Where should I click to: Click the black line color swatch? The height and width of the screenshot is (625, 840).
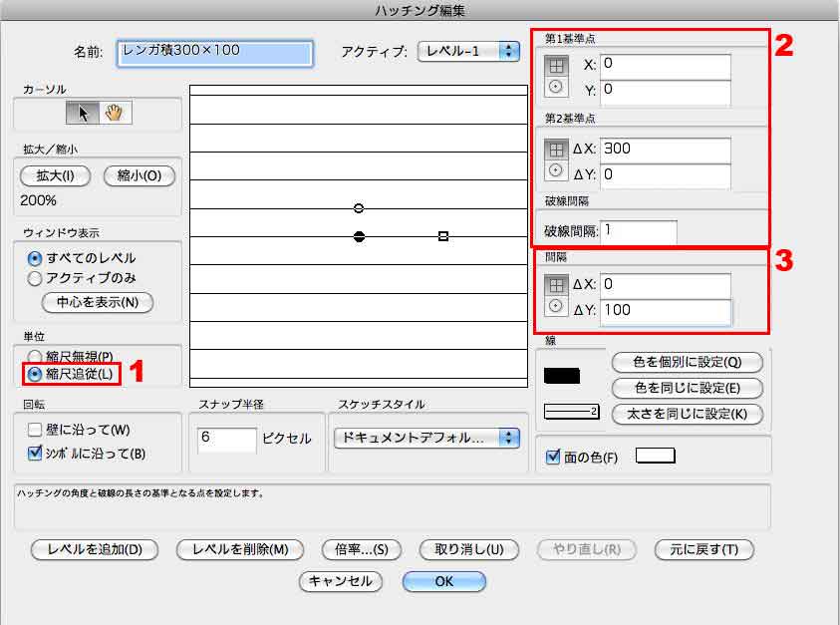[563, 376]
